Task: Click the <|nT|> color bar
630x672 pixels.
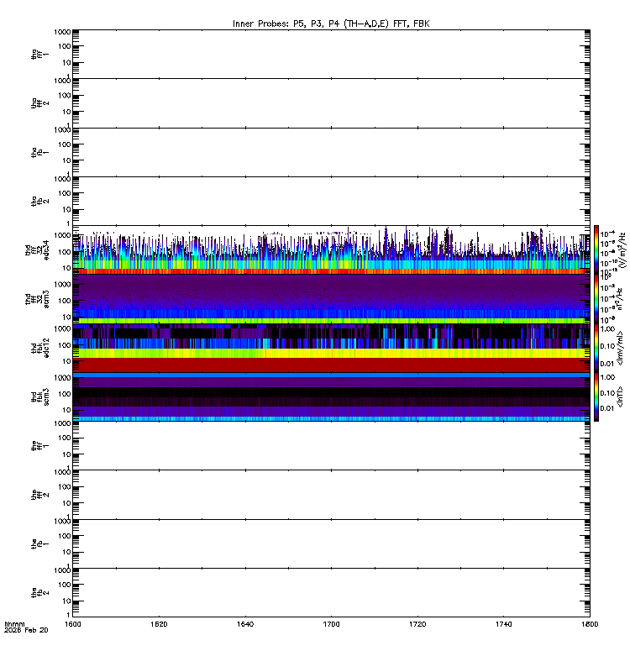Action: pos(596,396)
